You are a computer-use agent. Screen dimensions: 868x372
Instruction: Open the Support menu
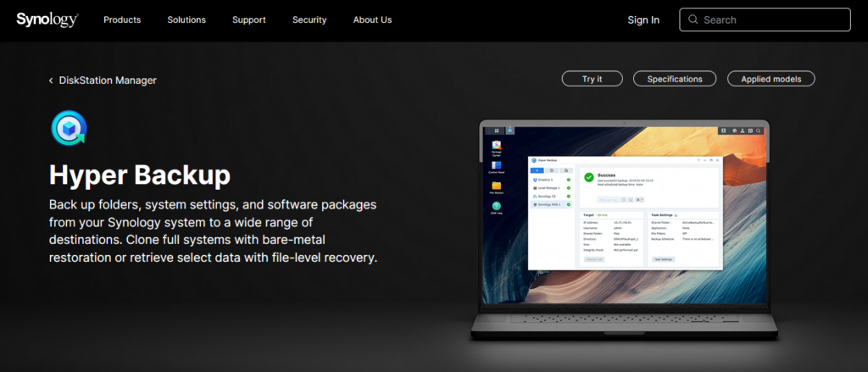click(x=249, y=20)
